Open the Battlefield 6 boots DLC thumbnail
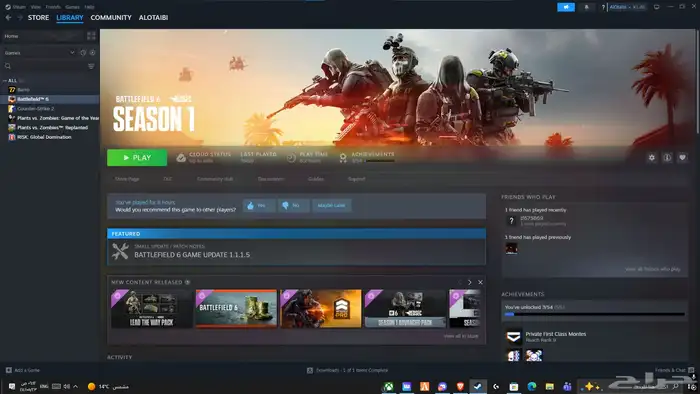The image size is (700, 394). [236, 309]
